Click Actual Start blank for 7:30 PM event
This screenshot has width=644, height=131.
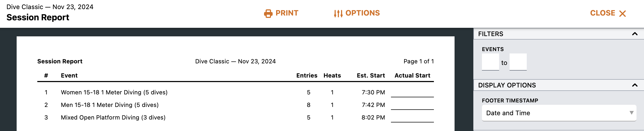point(412,93)
